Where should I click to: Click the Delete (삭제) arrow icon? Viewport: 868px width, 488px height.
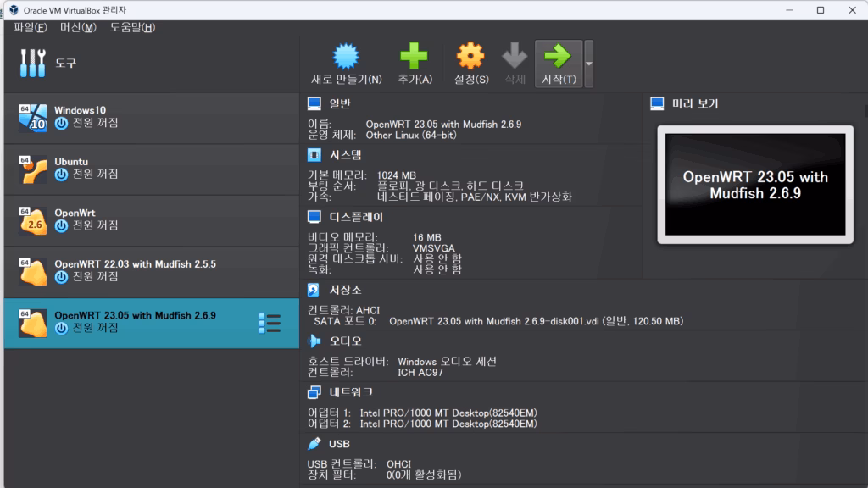[x=515, y=57]
